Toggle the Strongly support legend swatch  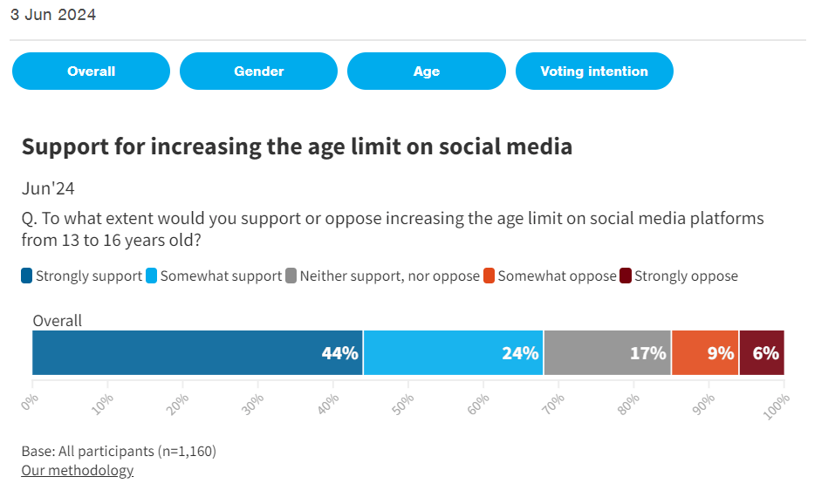27,276
